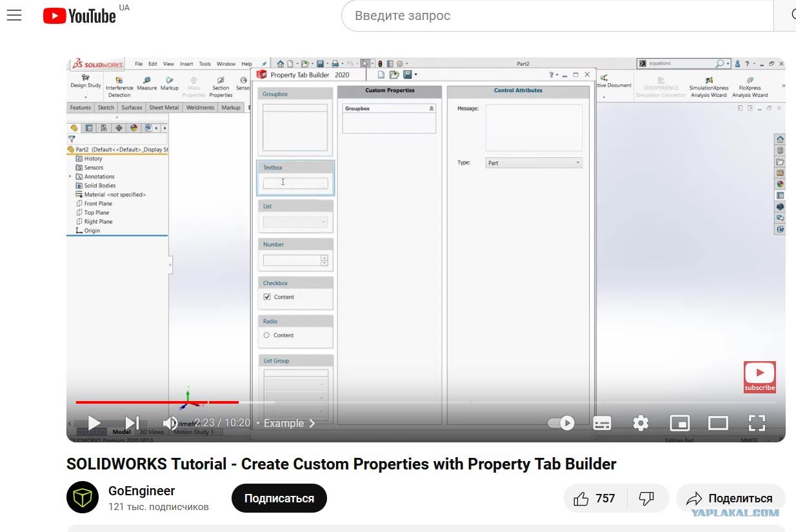Open the List control dropdown
796x532 pixels.
pyautogui.click(x=295, y=222)
